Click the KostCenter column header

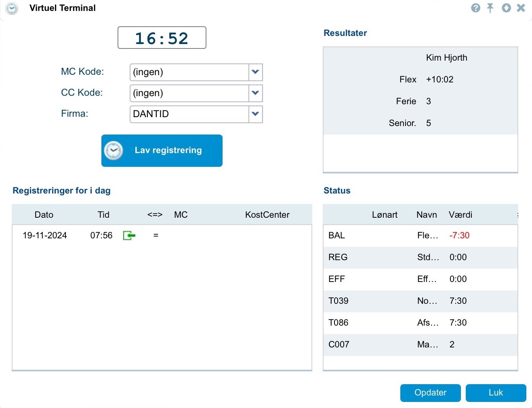[267, 215]
